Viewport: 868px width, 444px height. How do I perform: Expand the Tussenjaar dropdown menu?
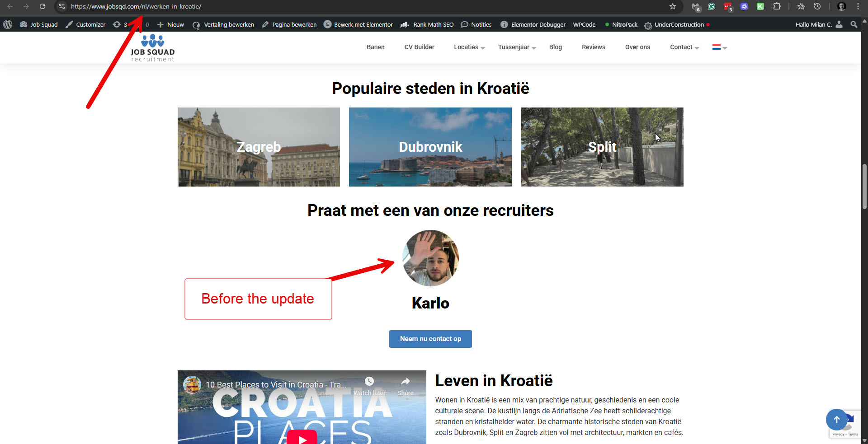(517, 47)
